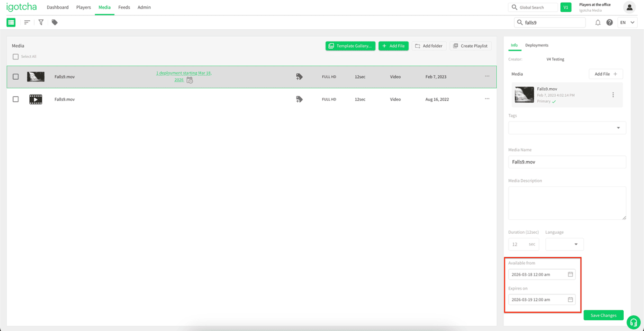Check the Select All checkbox

point(16,57)
